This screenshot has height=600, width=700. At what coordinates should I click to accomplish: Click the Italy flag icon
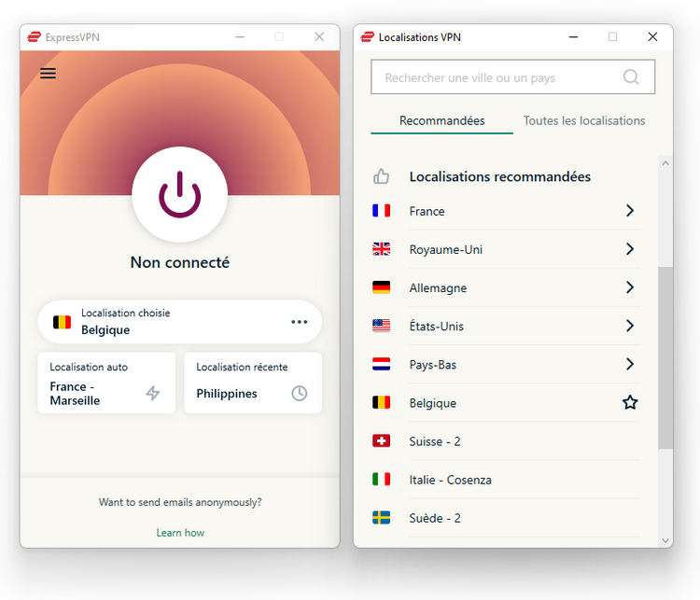point(381,480)
